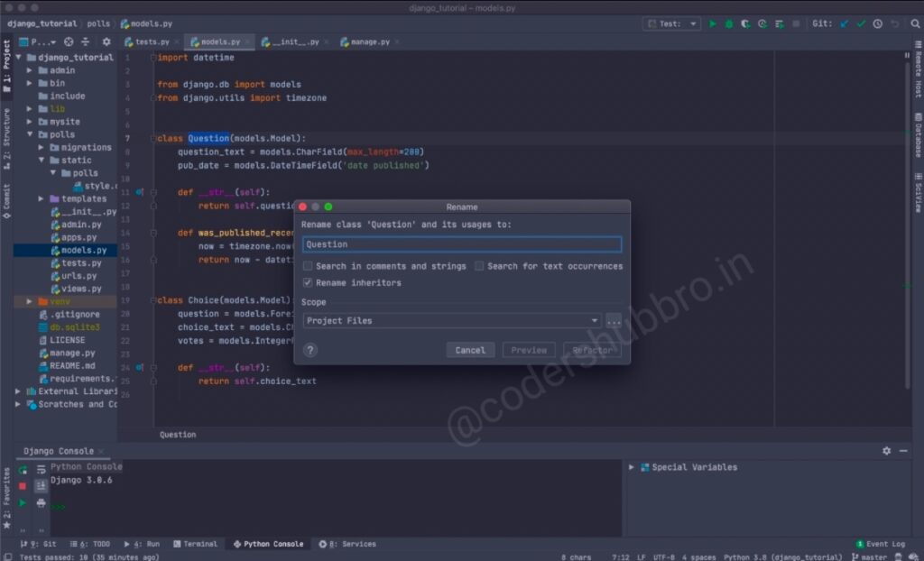Screen dimensions: 924x561
Task: Click the Rerun console icon
Action: click(x=23, y=470)
